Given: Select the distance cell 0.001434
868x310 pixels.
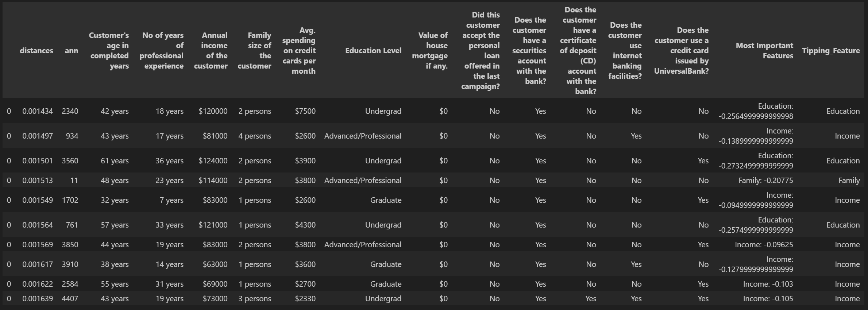Looking at the screenshot, I should pos(38,111).
